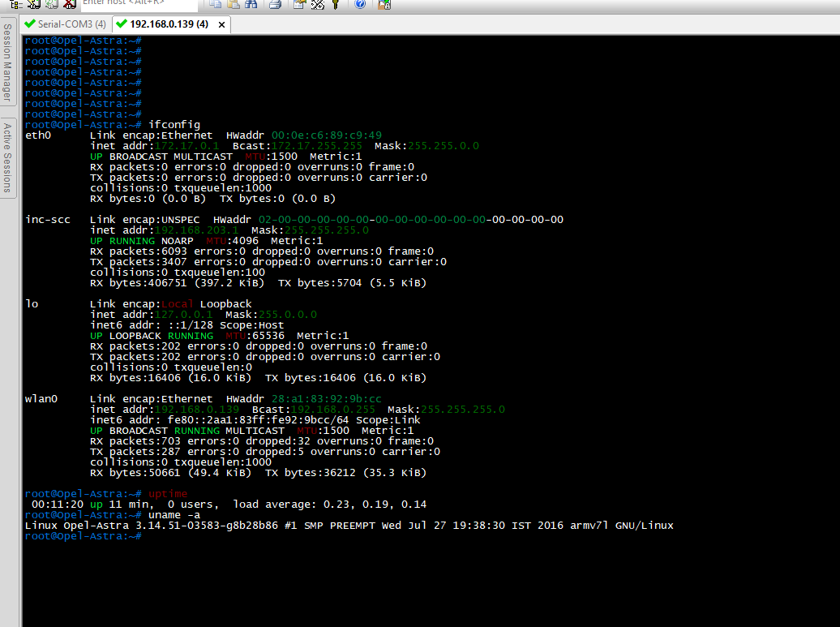Open Session Options properties icon
840x627 pixels.
click(x=300, y=4)
